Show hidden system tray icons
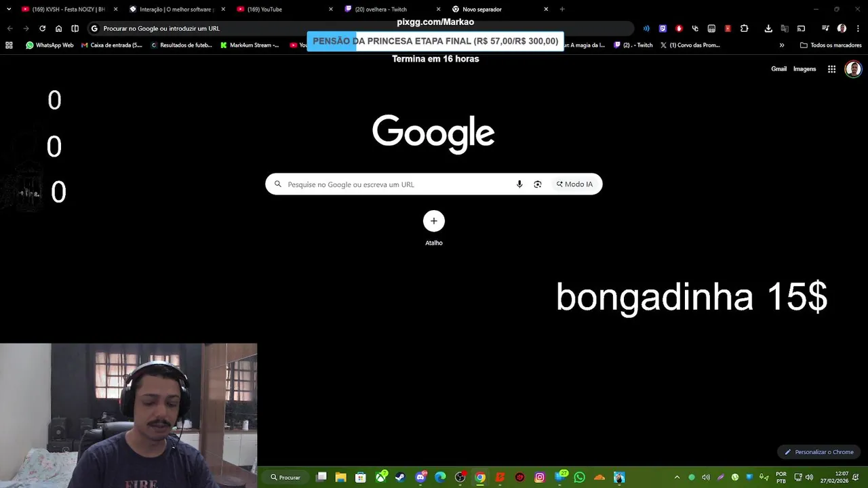Viewport: 868px width, 488px height. tap(677, 477)
